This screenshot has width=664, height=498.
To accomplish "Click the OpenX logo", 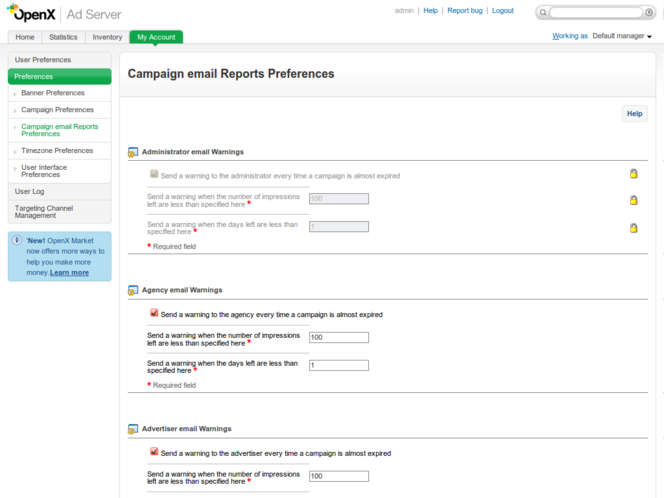I will point(31,13).
